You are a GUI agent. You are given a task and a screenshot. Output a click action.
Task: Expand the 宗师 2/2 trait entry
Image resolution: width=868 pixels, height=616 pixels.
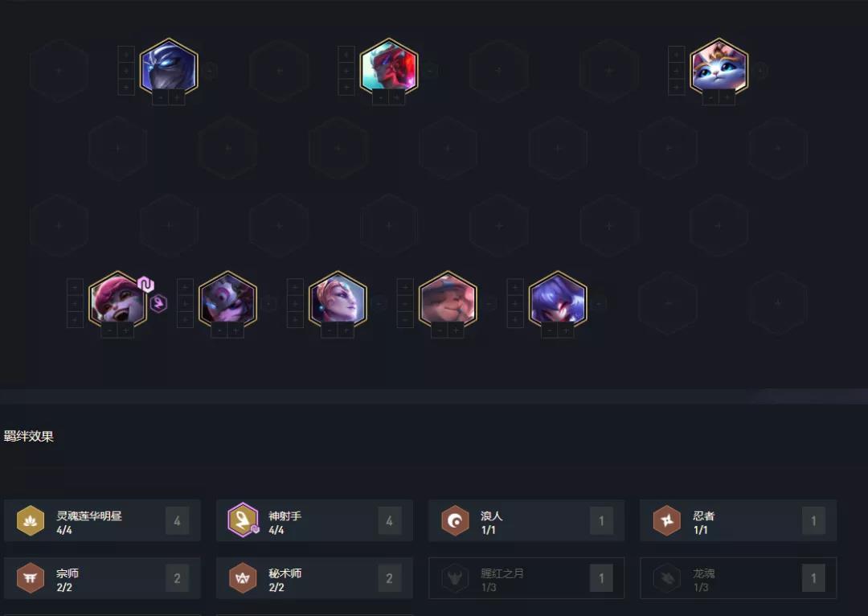(x=102, y=578)
